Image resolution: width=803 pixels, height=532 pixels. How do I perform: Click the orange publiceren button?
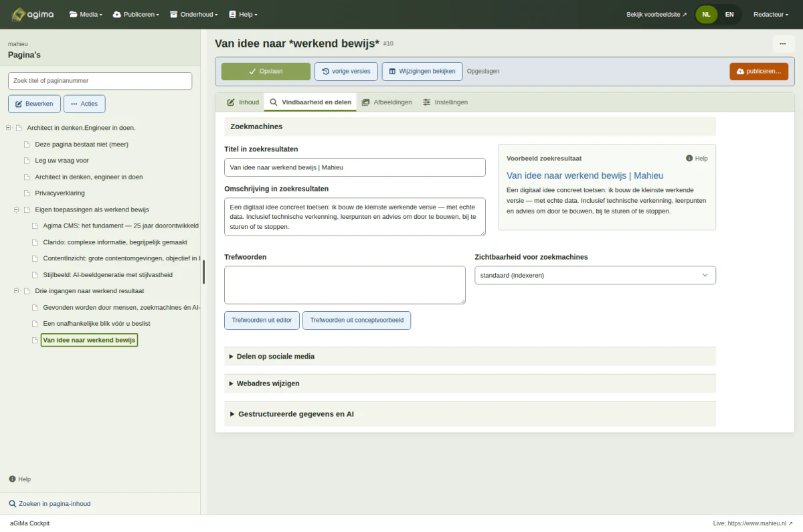coord(759,71)
